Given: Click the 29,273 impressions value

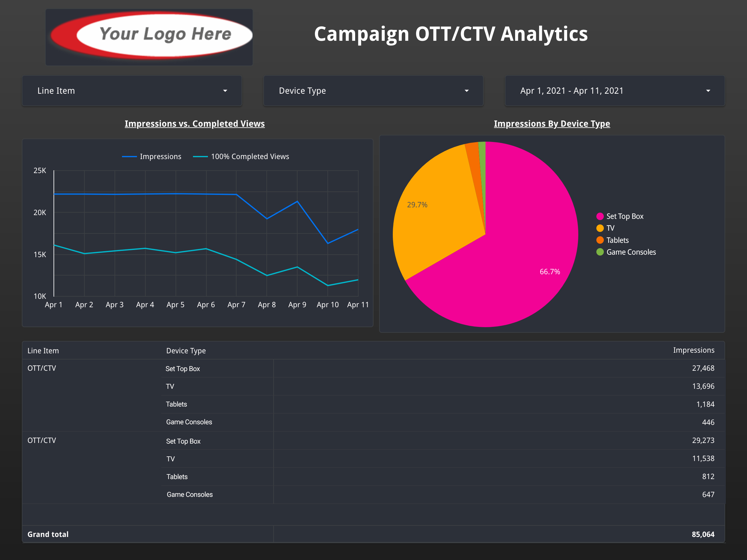Looking at the screenshot, I should point(703,440).
